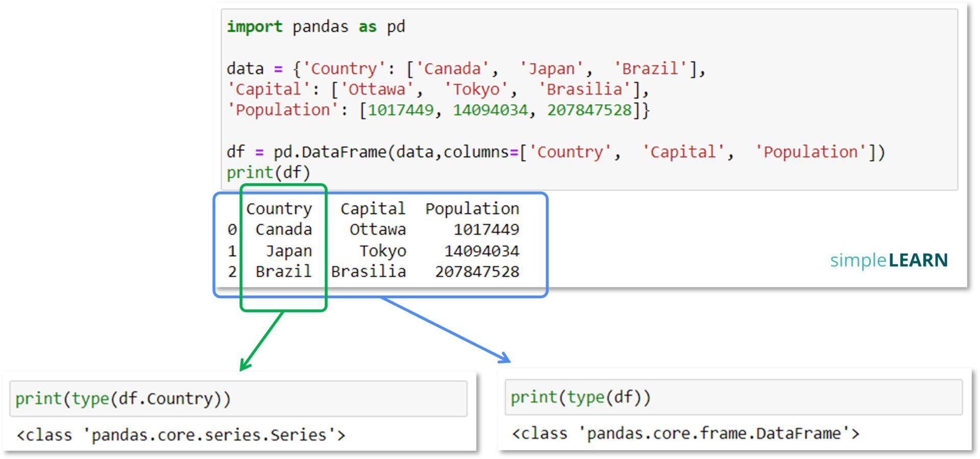Click inside the print(type(df)) code cell
Screen dimensions: 980x459
[733, 397]
